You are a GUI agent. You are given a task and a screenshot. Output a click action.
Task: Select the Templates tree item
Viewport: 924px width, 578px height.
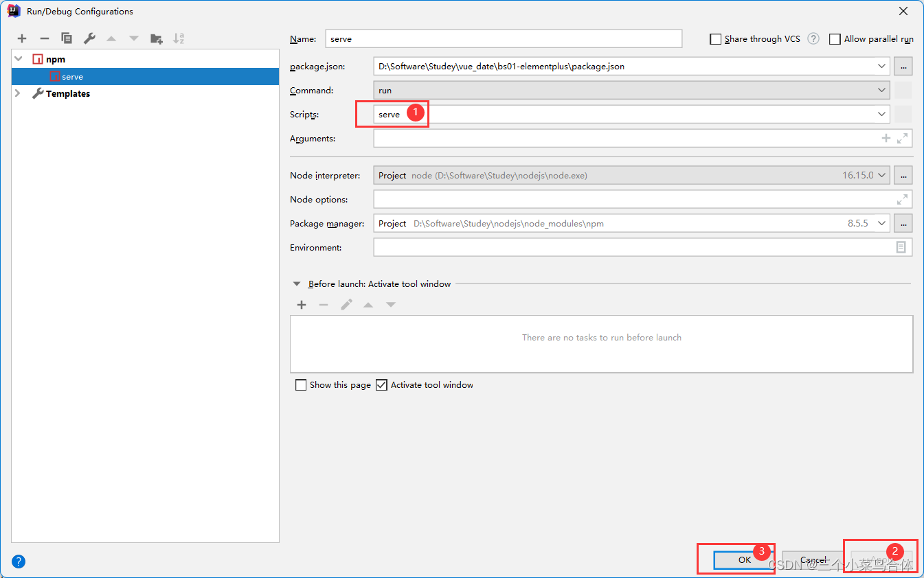tap(68, 94)
